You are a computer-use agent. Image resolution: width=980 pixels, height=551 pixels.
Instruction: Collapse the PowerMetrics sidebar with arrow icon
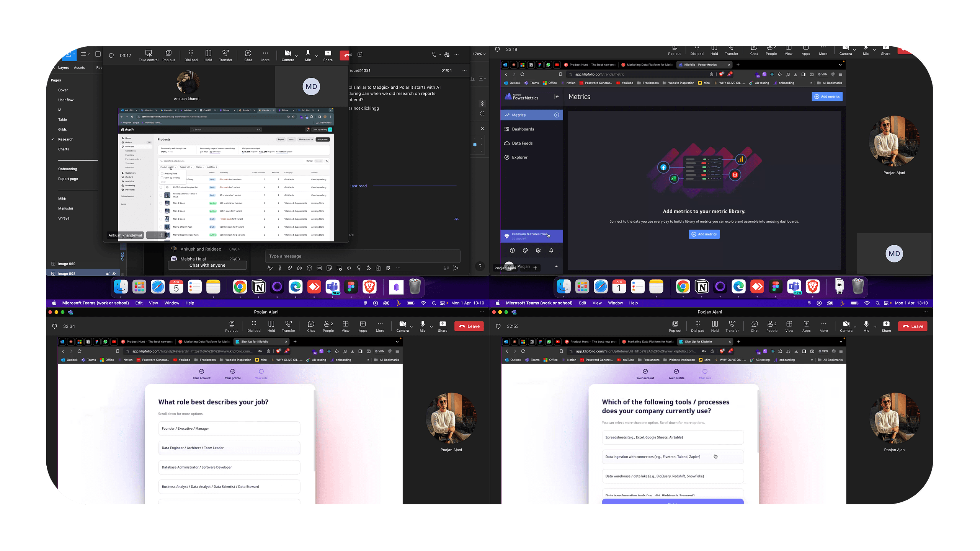(556, 96)
